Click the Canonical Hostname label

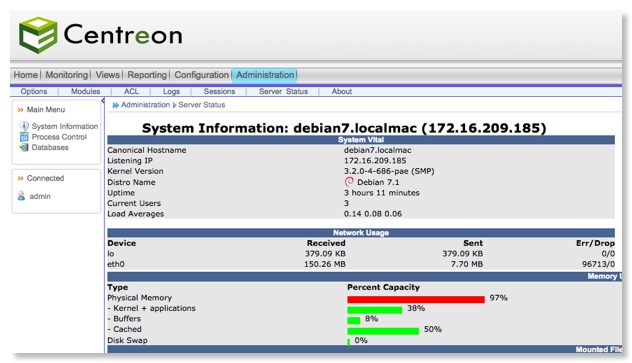coord(147,150)
